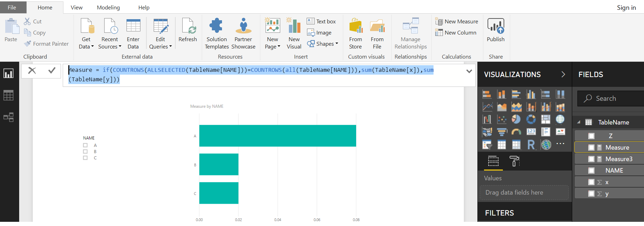Select the Funnel chart visual
Screen dimensions: 644x226
tap(501, 132)
